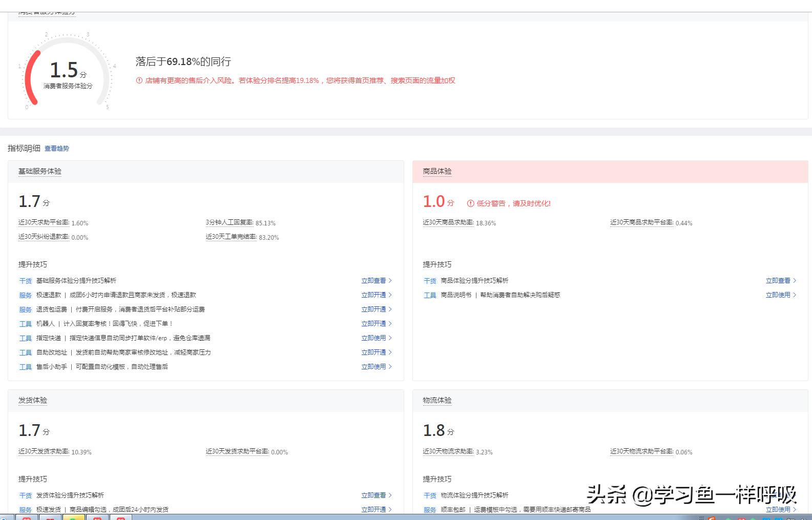
Task: Click the 近30天商品求助平台率 metric label
Action: 642,223
